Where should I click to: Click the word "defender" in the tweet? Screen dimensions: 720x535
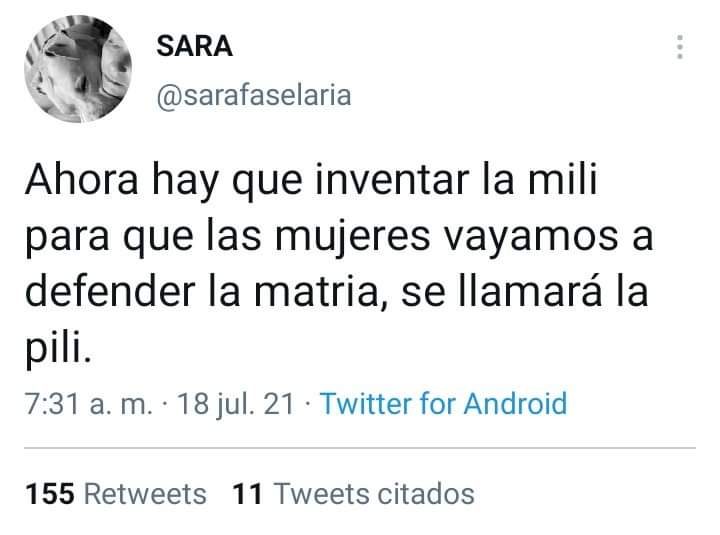[110, 291]
